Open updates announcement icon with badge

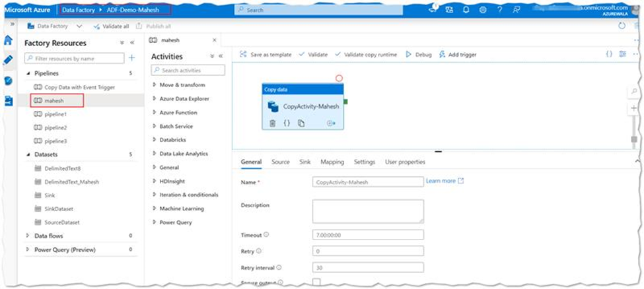click(433, 9)
